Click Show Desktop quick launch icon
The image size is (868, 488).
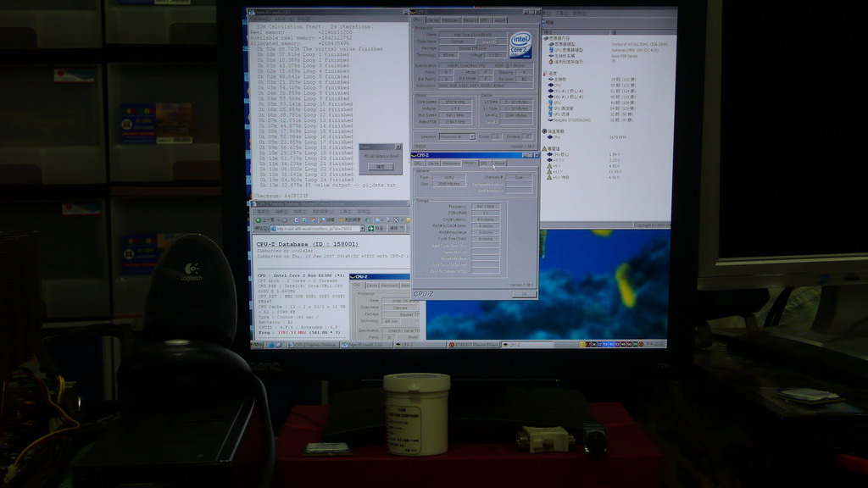(x=279, y=345)
